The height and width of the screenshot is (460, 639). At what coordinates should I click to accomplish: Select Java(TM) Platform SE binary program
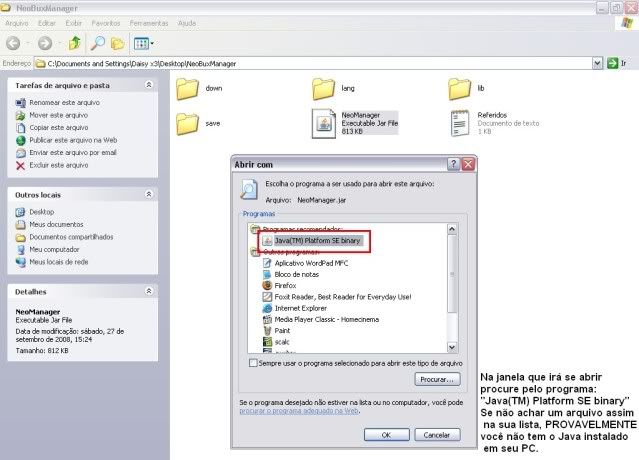(317, 241)
